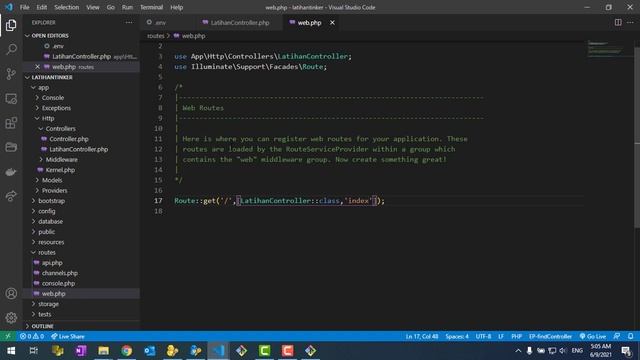Open the feedback icon in status bar
This screenshot has width=640, height=360.
point(617,336)
